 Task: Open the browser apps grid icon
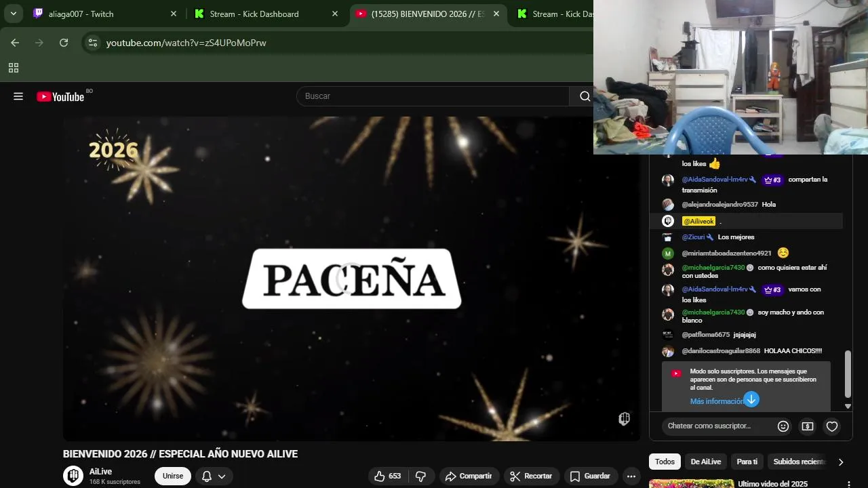[13, 68]
